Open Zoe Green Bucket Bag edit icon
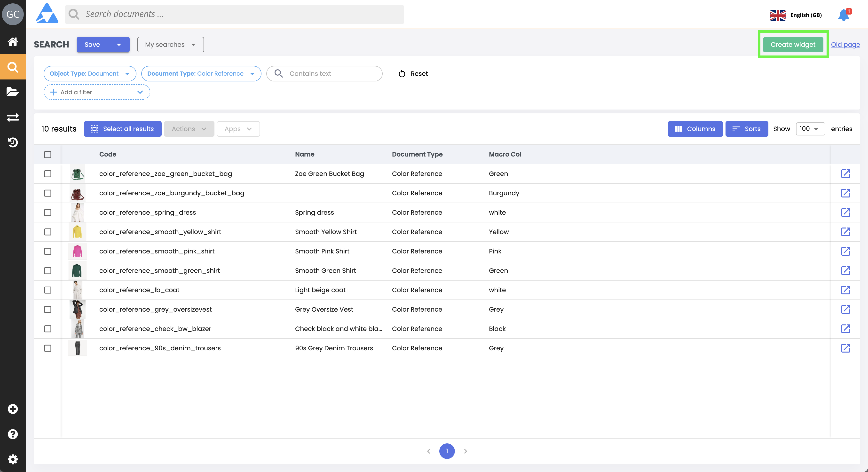868x472 pixels. (x=845, y=173)
